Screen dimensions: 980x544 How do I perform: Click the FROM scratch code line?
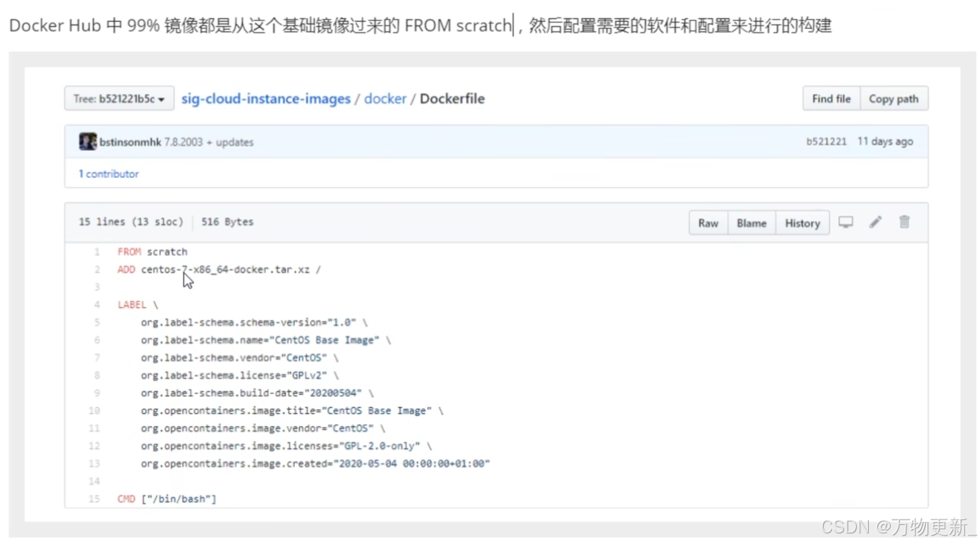(x=152, y=251)
